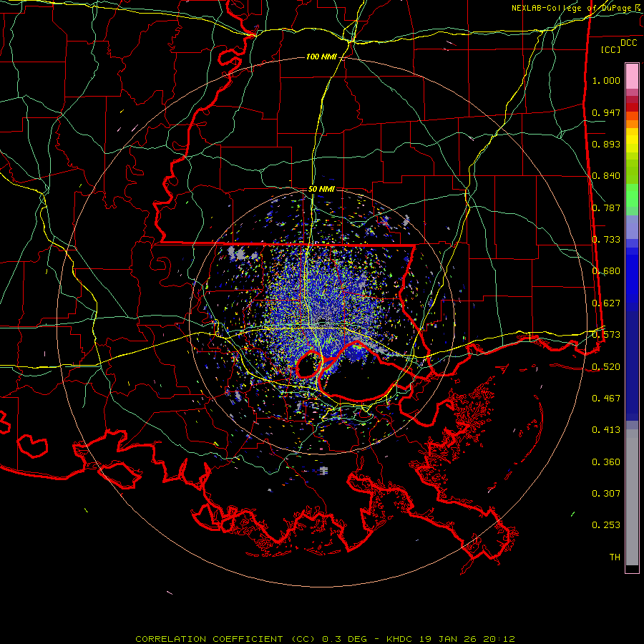This screenshot has height=644, width=644.
Task: Click the 50 NMI range ring label
Action: tap(321, 190)
